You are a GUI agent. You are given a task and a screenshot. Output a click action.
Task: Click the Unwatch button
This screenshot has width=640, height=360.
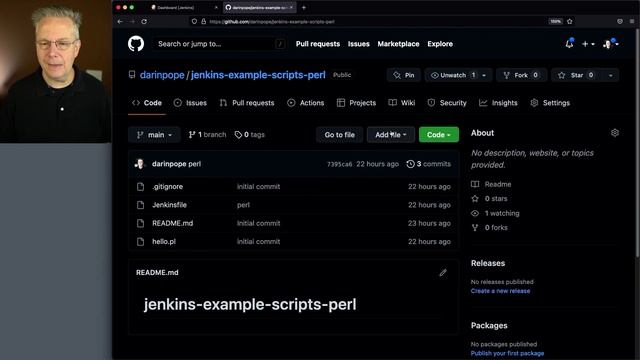[452, 75]
